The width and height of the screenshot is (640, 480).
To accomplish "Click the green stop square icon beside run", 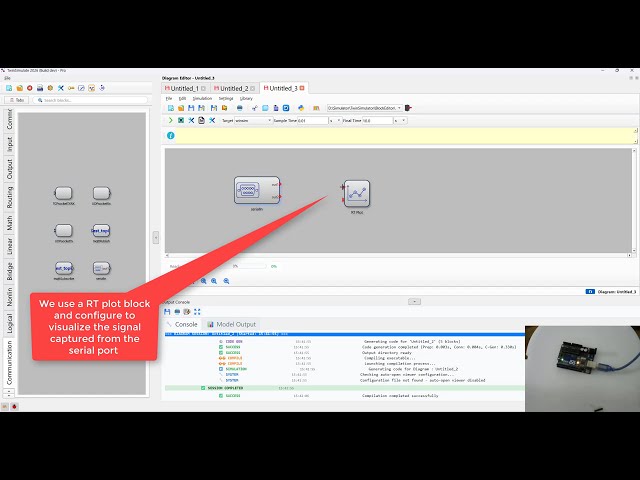I will [181, 120].
